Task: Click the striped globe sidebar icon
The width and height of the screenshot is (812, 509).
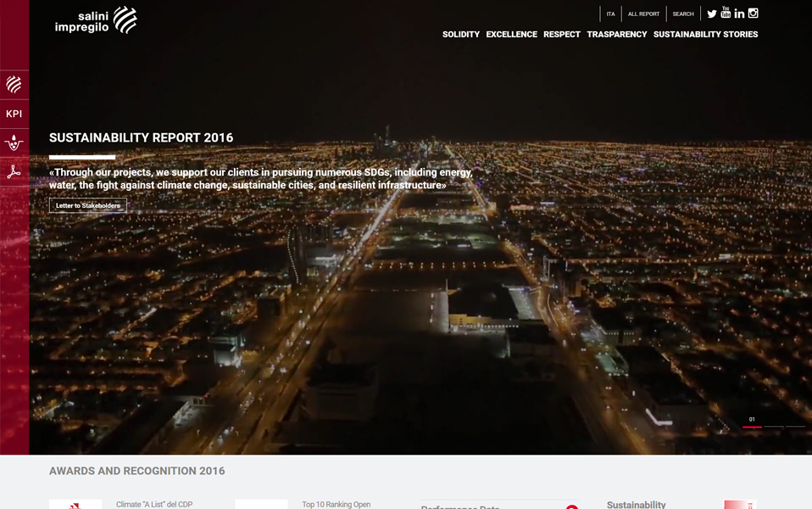Action: 14,84
